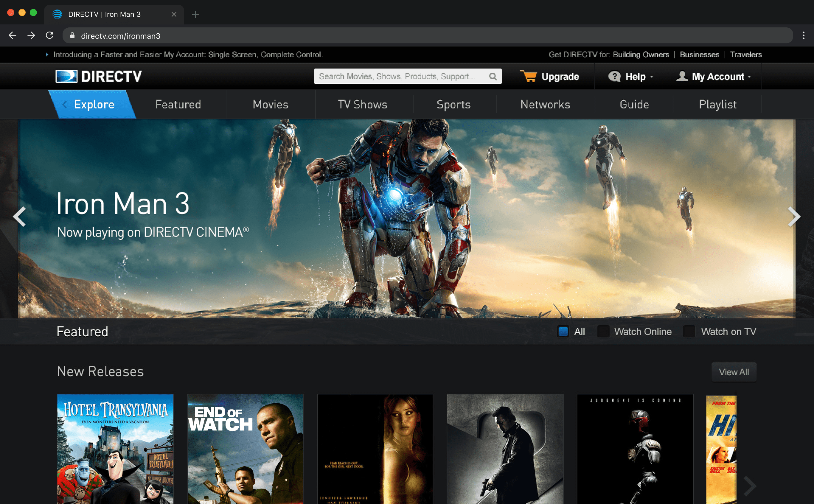Open the End of Watch poster
This screenshot has height=504, width=814.
[x=245, y=449]
